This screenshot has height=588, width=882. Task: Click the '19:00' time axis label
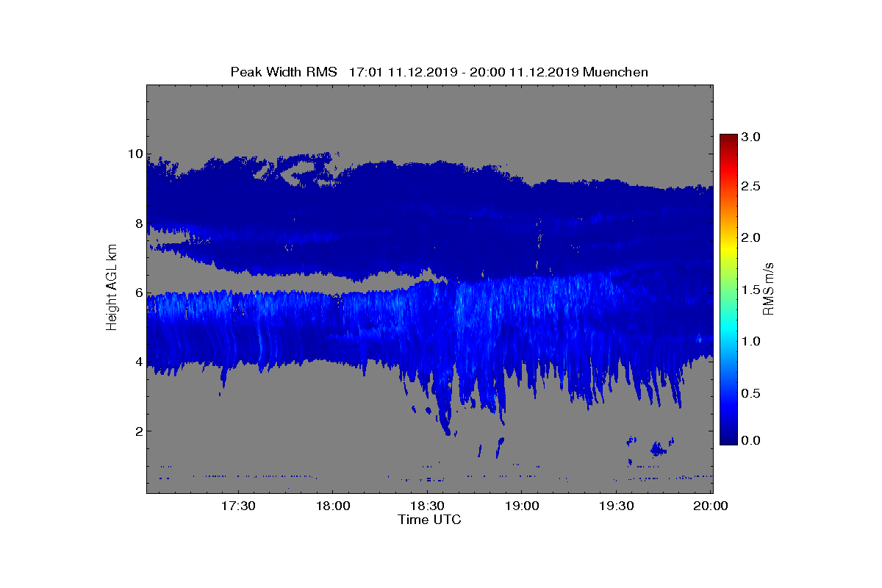[x=522, y=506]
